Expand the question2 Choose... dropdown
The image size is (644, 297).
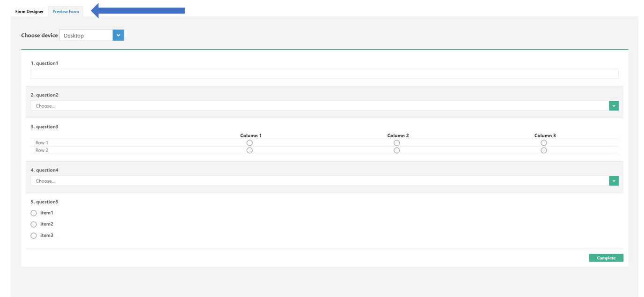(324, 105)
